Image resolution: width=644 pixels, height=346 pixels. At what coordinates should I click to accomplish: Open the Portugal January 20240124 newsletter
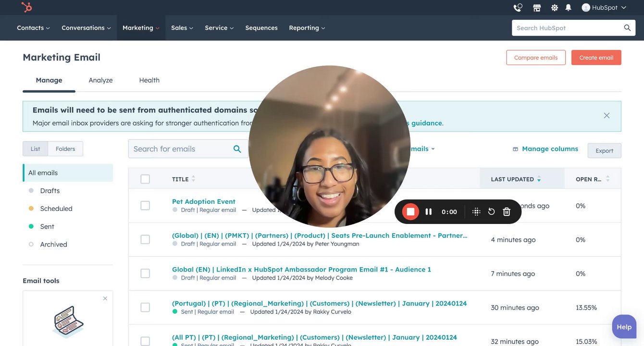click(x=320, y=303)
